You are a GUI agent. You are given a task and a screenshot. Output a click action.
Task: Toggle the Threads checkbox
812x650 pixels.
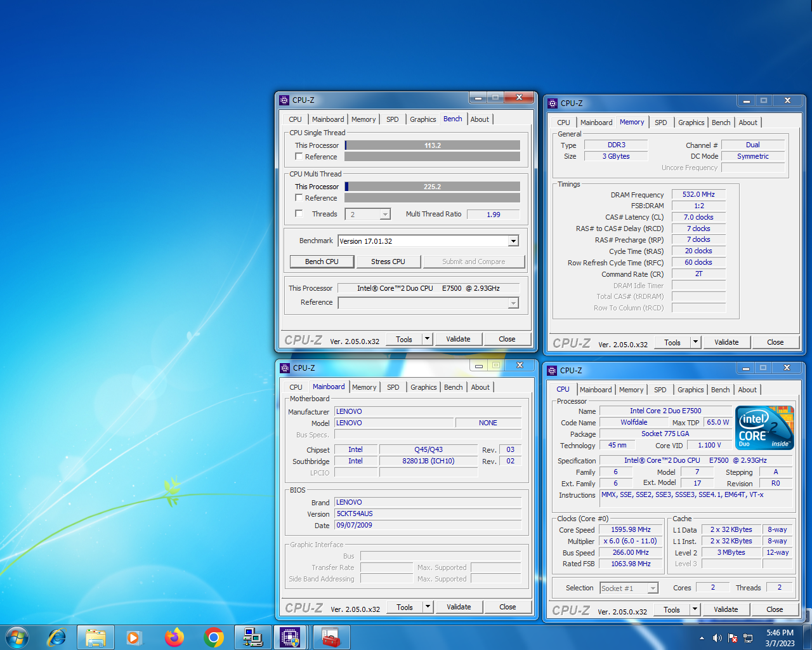pos(299,213)
